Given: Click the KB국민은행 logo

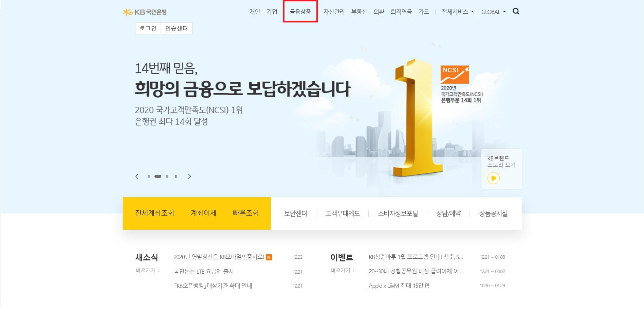Looking at the screenshot, I should coord(145,12).
